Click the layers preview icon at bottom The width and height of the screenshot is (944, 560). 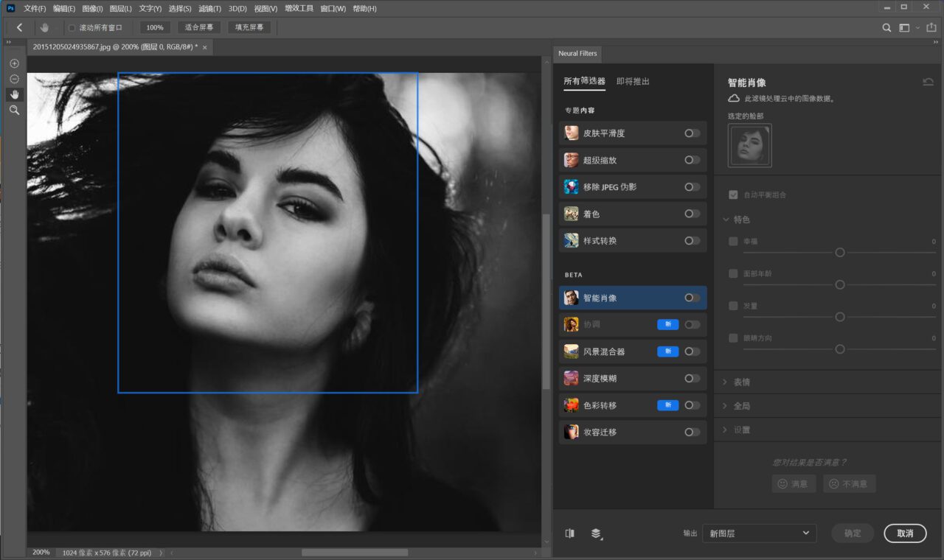596,533
